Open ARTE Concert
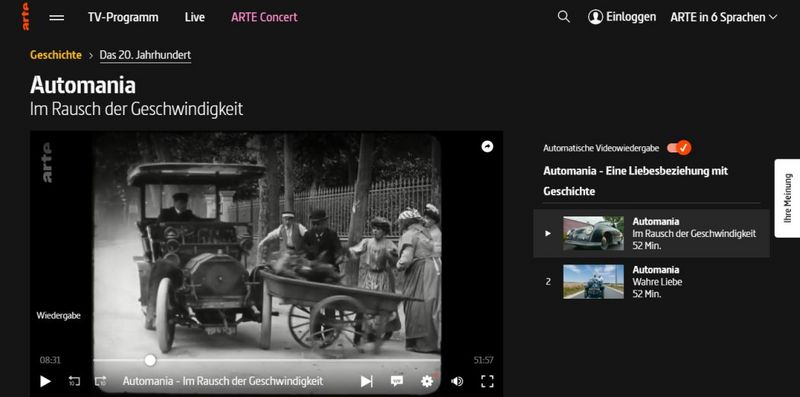Screen dimensions: 800x397 click(x=264, y=17)
